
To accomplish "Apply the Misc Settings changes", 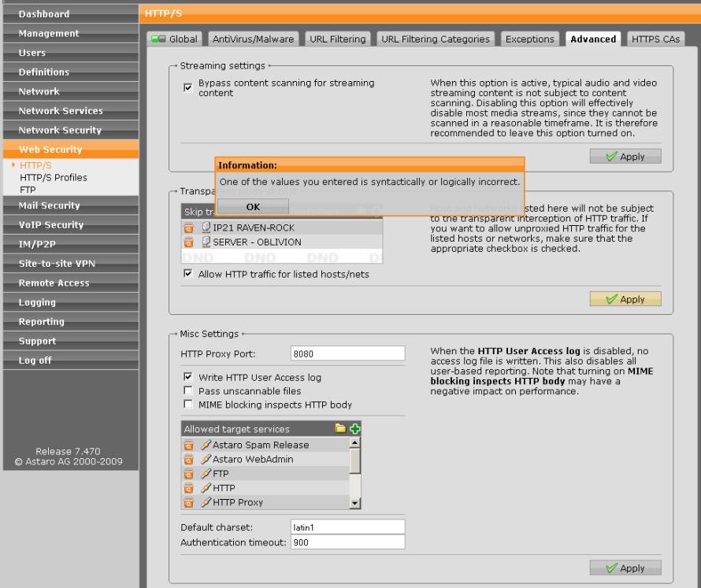I will click(625, 568).
